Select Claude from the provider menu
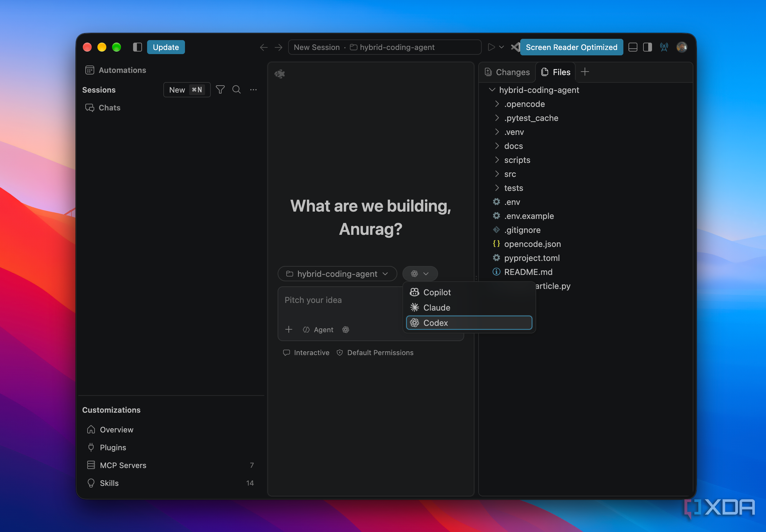 tap(469, 308)
